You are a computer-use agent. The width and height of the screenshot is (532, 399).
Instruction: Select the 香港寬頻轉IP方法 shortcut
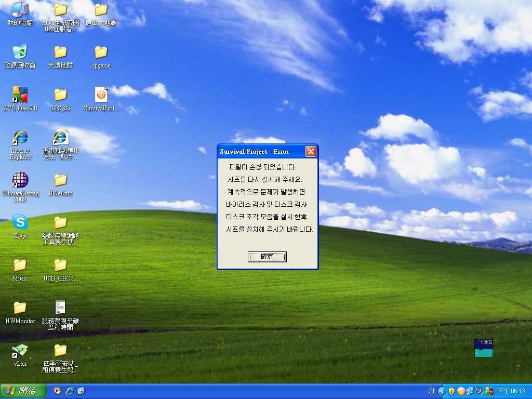click(60, 144)
